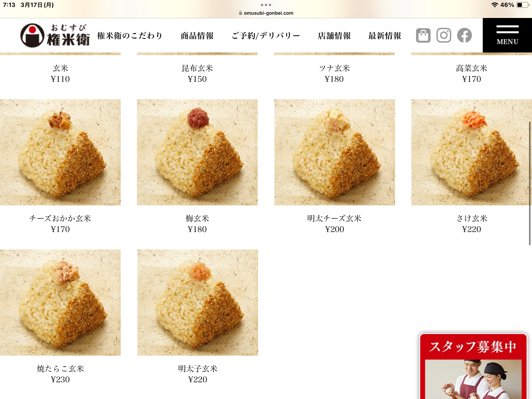This screenshot has height=399, width=532.
Task: Open 権米衛のこだわり menu item
Action: [x=130, y=36]
